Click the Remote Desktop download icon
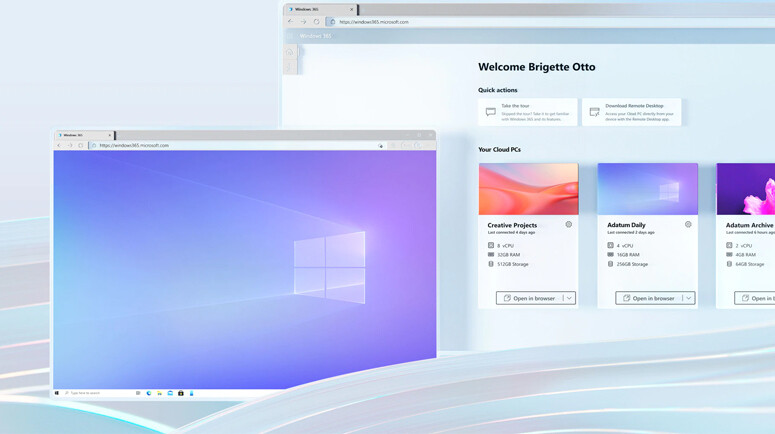The height and width of the screenshot is (434, 775). pyautogui.click(x=595, y=112)
